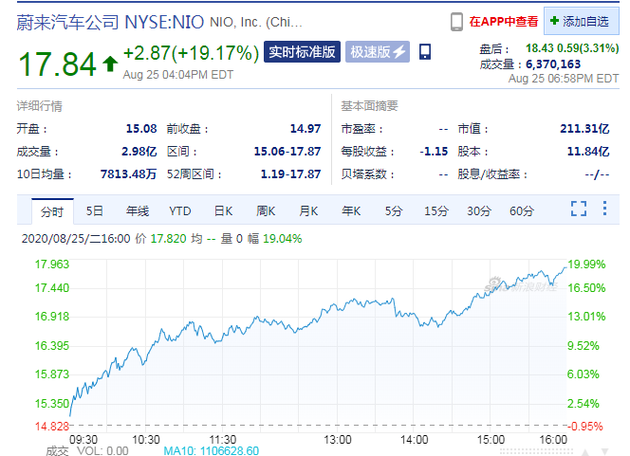630x456 pixels.
Task: Click the current price 17.84
Action: pyautogui.click(x=57, y=64)
